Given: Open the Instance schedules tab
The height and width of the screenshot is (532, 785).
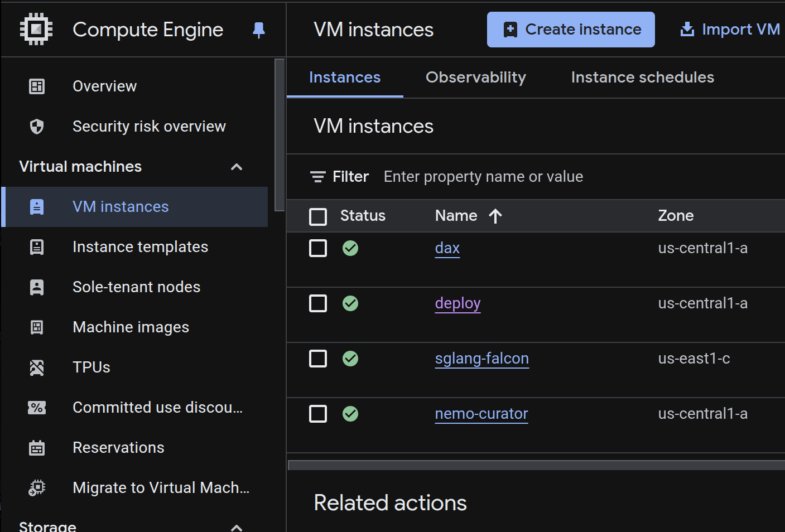Looking at the screenshot, I should coord(642,78).
